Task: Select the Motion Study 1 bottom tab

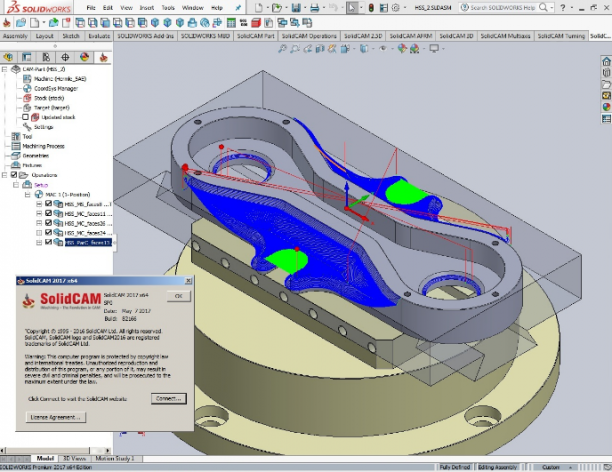Action: coord(114,458)
